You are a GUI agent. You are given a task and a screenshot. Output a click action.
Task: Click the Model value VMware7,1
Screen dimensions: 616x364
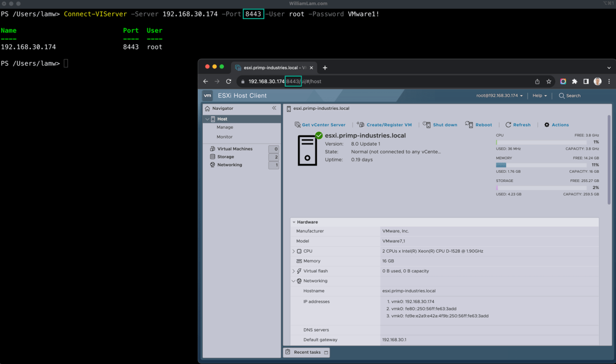(394, 241)
